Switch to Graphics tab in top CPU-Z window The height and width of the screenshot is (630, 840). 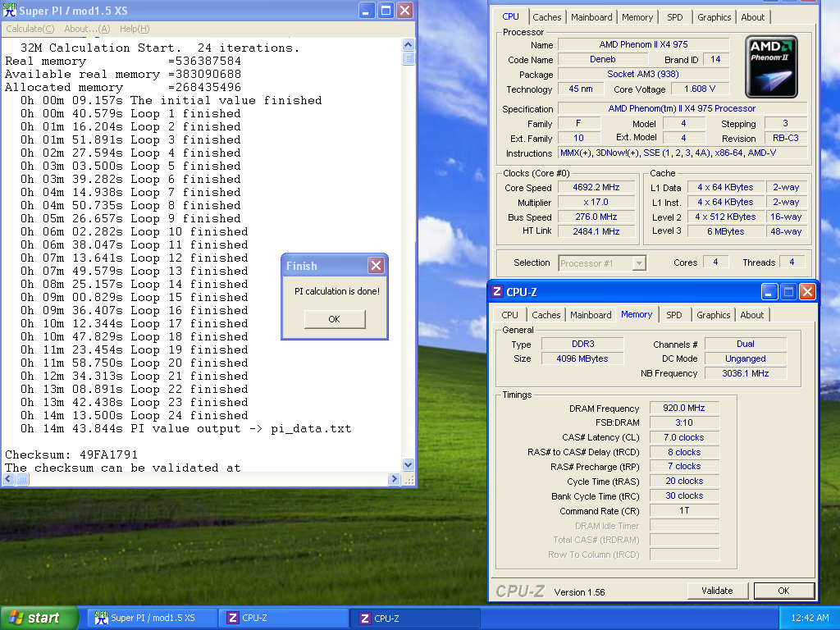pos(714,17)
